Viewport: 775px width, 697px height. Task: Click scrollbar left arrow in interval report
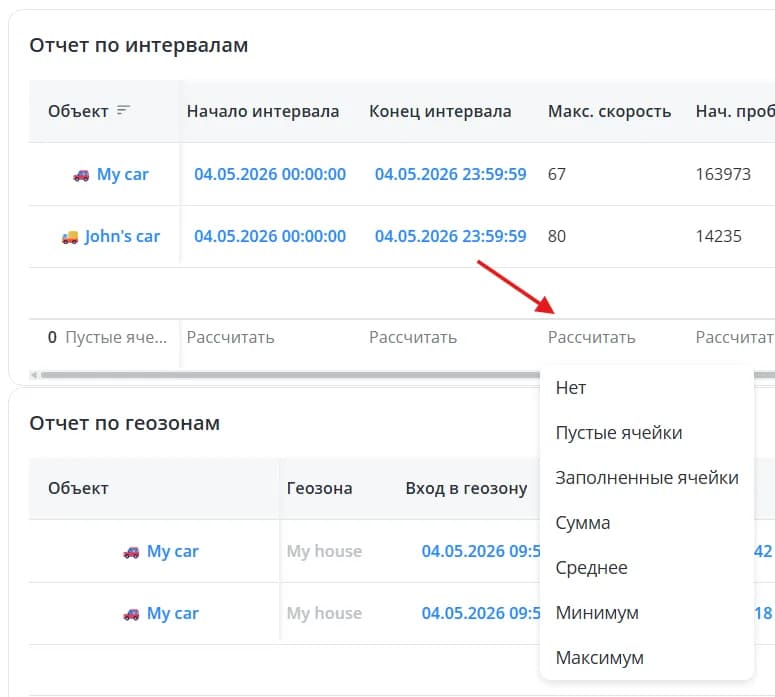click(x=34, y=375)
